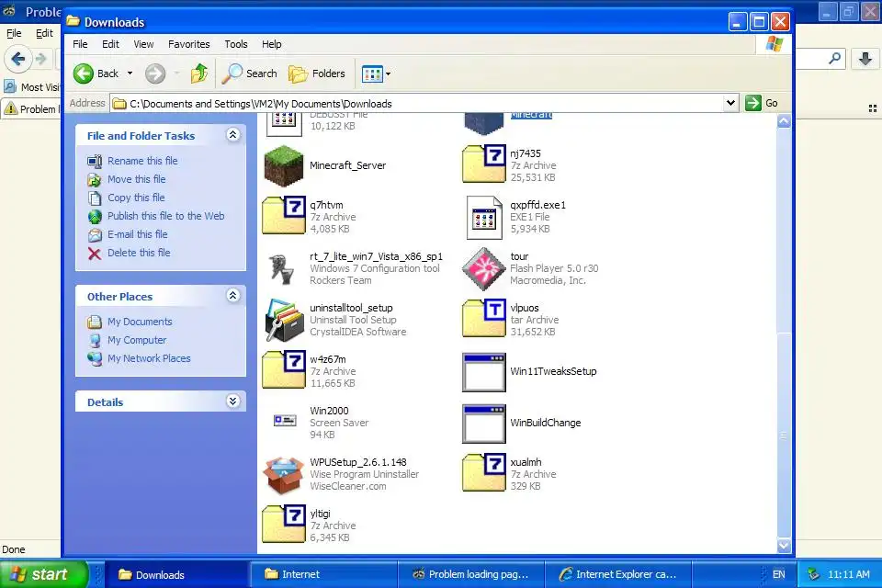
Task: Select the file name text WinBuildChange
Action: (x=545, y=423)
